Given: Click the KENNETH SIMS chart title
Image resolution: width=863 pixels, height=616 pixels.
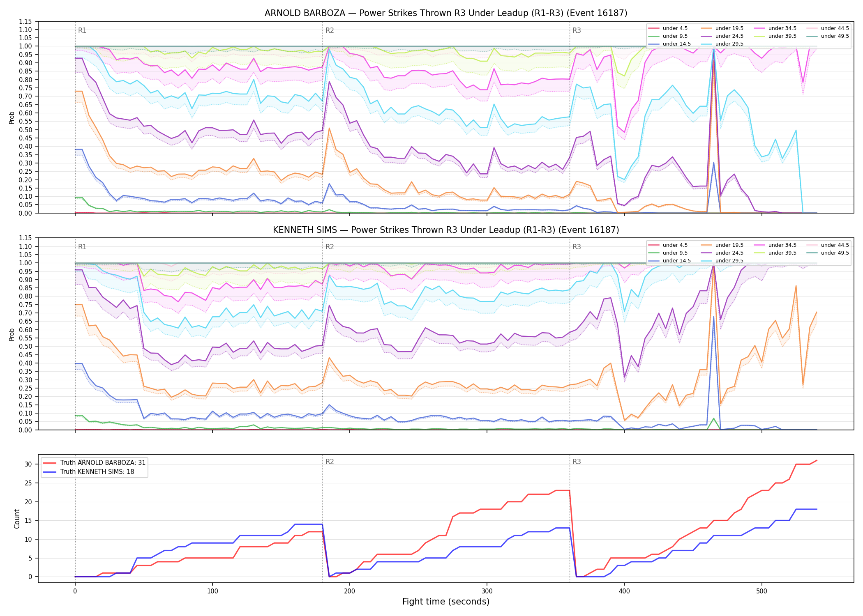Looking at the screenshot, I should click(x=446, y=230).
